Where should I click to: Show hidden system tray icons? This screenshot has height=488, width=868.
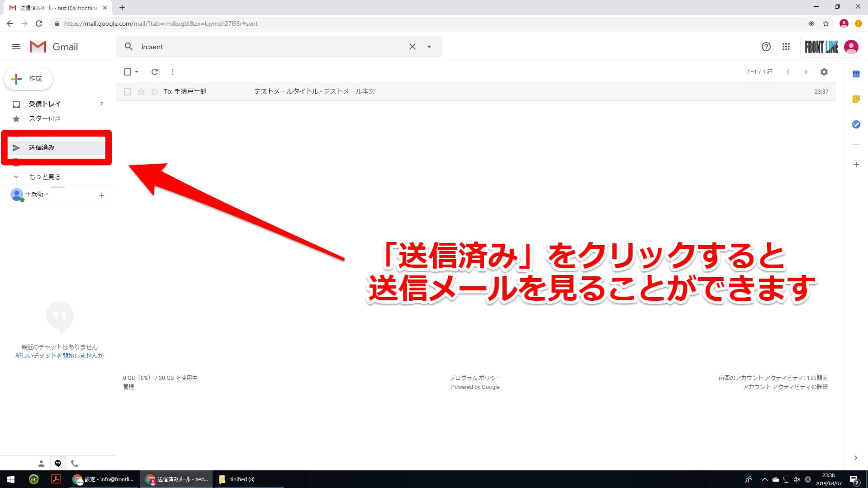764,479
